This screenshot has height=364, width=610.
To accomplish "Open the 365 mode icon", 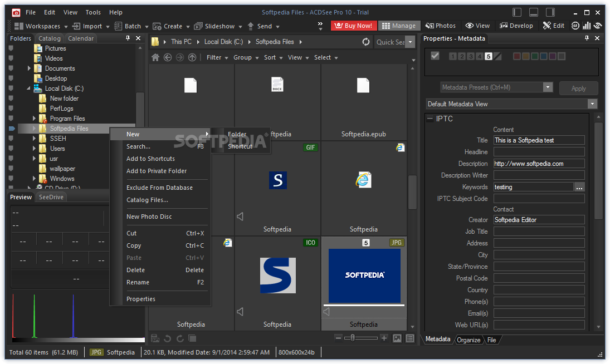I will (575, 26).
